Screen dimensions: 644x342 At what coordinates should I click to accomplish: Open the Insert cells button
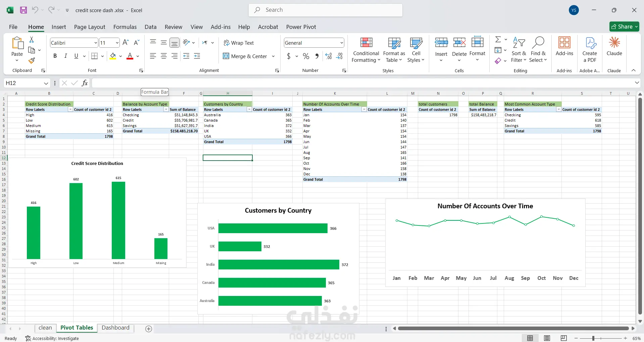point(441,50)
